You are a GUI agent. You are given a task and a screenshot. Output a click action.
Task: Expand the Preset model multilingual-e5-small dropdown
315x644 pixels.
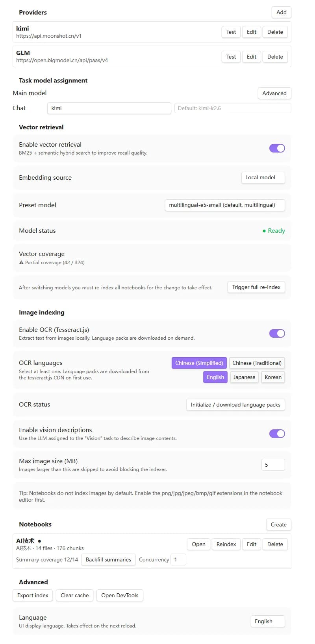(x=225, y=205)
